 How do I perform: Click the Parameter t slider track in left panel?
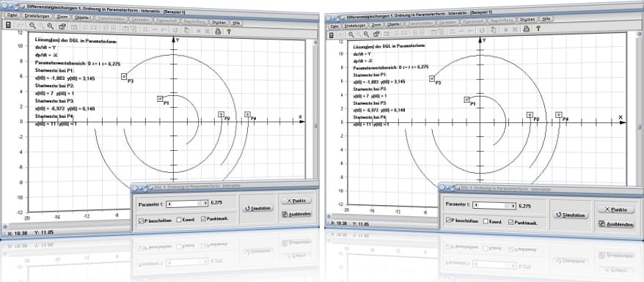click(188, 203)
